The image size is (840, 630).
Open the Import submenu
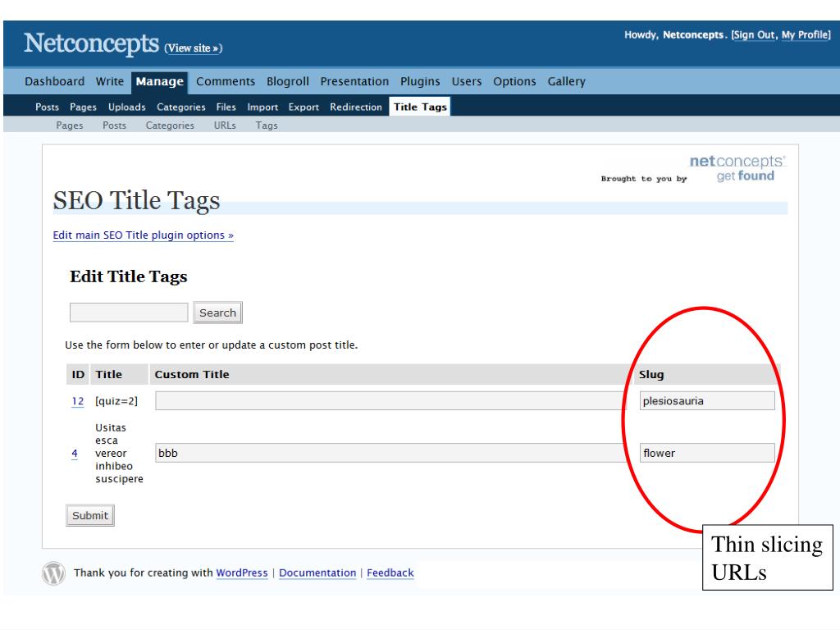(x=262, y=107)
